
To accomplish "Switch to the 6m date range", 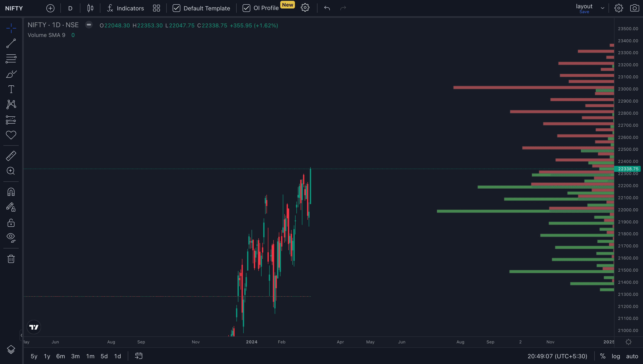I will (61, 356).
